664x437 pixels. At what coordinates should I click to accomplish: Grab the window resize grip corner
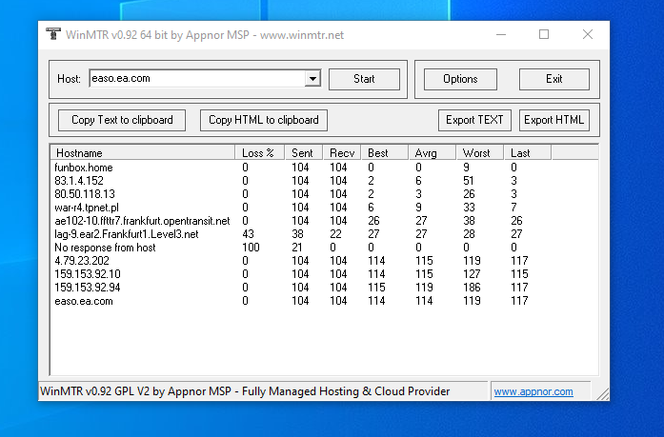(x=603, y=394)
